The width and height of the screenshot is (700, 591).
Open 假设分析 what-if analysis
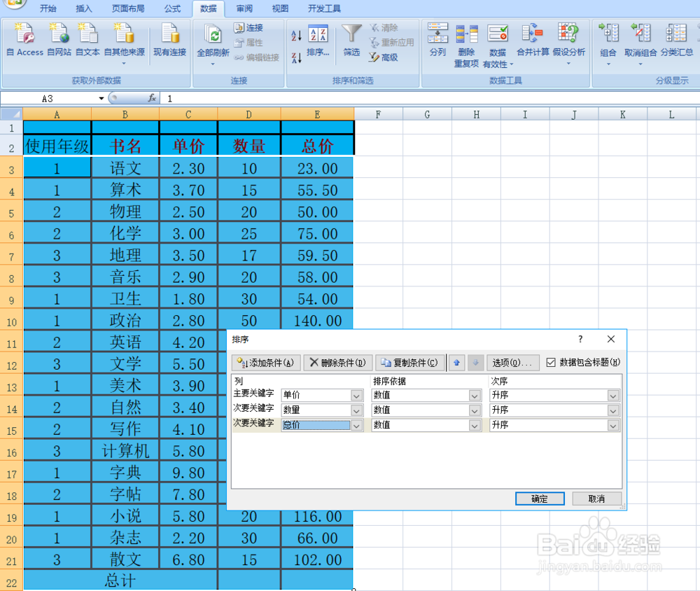(568, 44)
